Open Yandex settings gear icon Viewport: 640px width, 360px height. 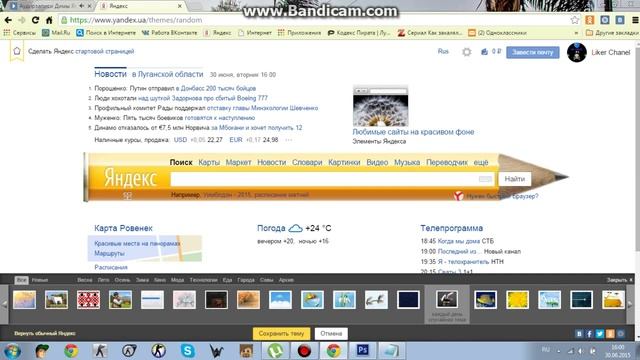pos(467,52)
